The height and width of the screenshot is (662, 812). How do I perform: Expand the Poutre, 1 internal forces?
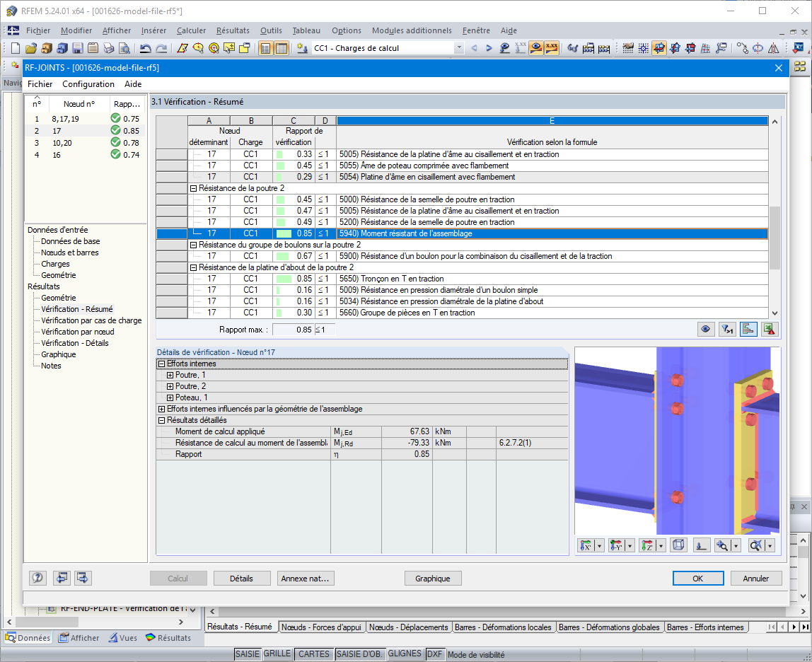[x=170, y=376]
